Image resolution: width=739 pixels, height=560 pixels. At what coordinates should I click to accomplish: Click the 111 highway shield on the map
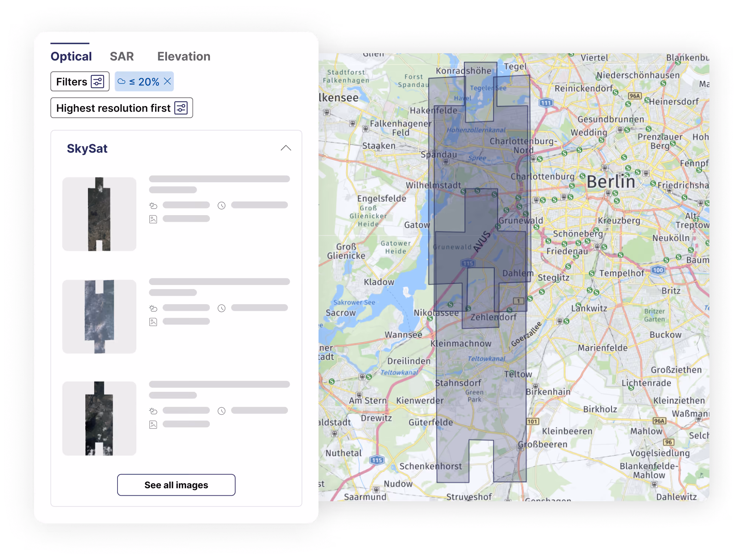click(546, 103)
